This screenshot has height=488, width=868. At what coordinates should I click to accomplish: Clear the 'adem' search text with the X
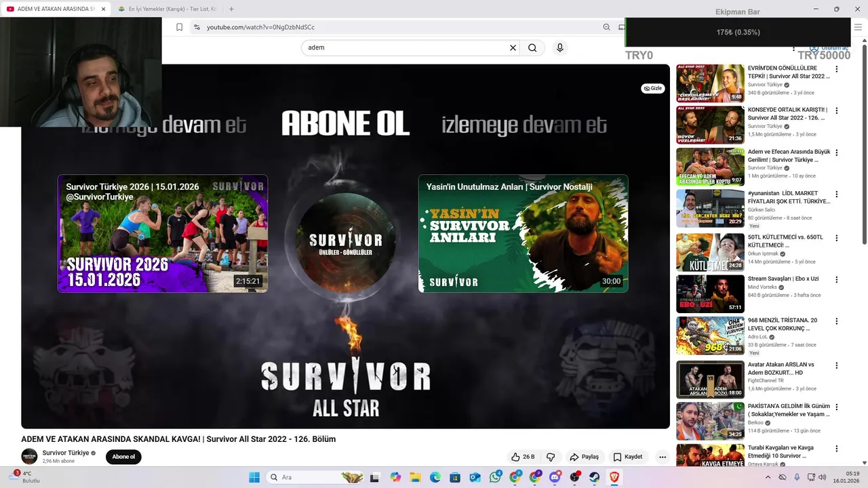pos(513,47)
